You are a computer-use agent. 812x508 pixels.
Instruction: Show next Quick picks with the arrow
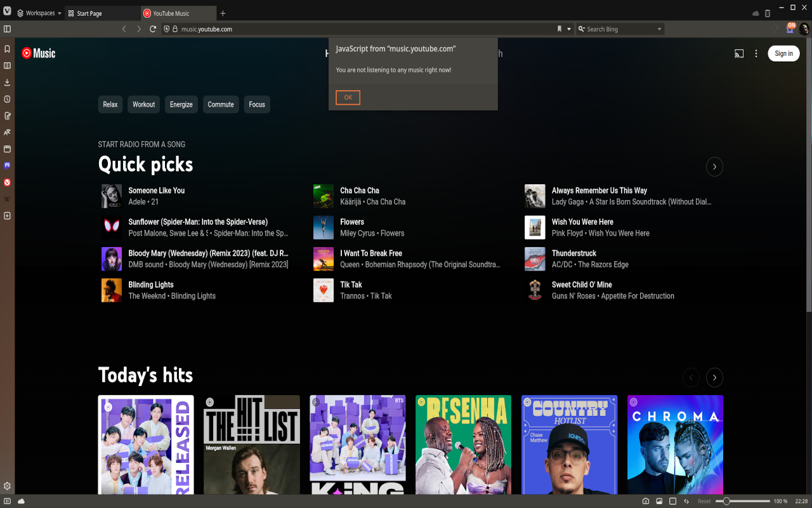click(x=714, y=166)
